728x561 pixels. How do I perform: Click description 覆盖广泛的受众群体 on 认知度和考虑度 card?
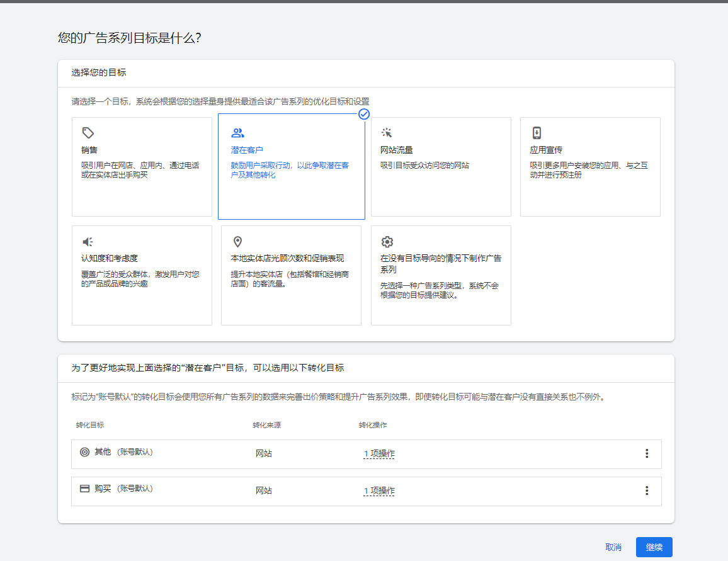pyautogui.click(x=140, y=279)
